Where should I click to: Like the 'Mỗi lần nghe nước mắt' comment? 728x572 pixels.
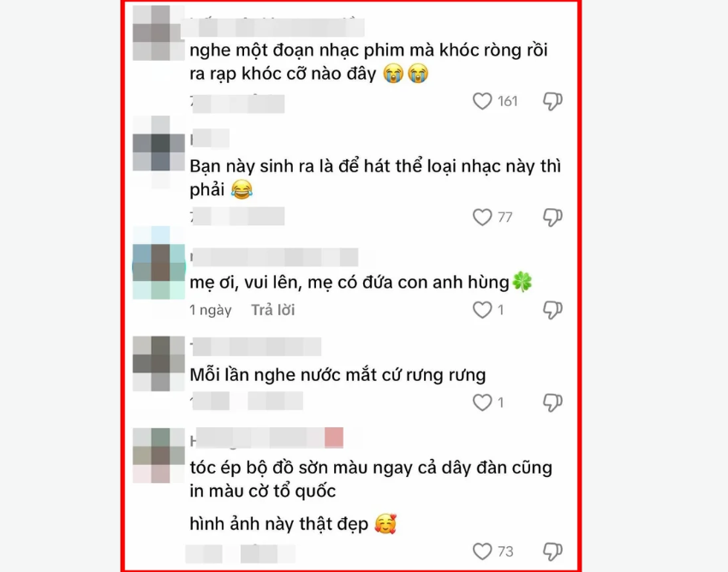(x=482, y=402)
